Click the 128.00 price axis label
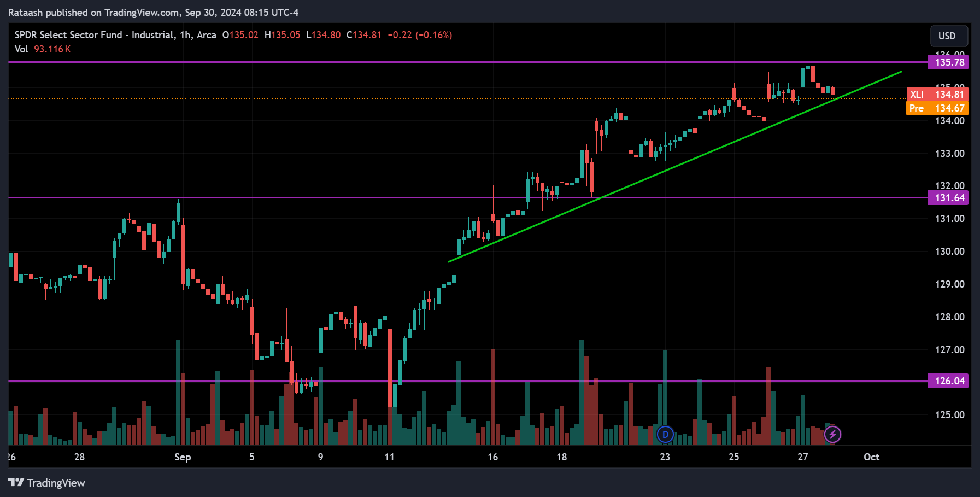The height and width of the screenshot is (497, 980). pyautogui.click(x=949, y=317)
